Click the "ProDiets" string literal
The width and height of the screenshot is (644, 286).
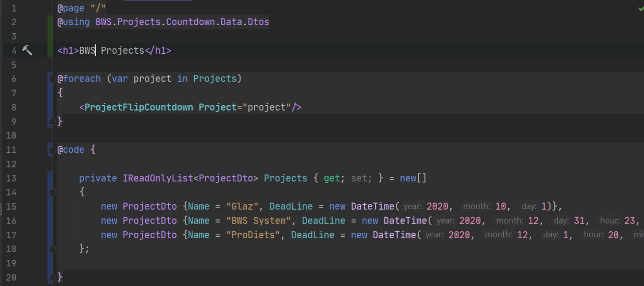[253, 235]
